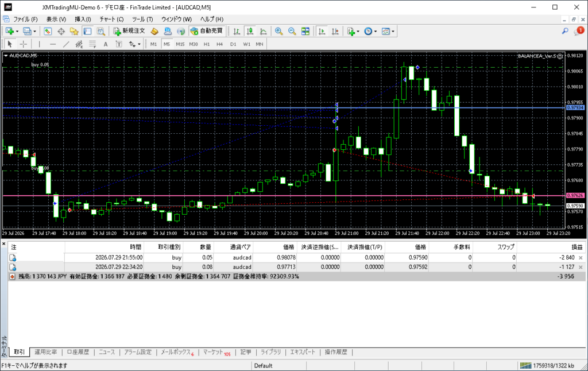Viewport: 588px width, 371px height.
Task: Toggle the Navigator star-folder icon
Action: pos(74,31)
